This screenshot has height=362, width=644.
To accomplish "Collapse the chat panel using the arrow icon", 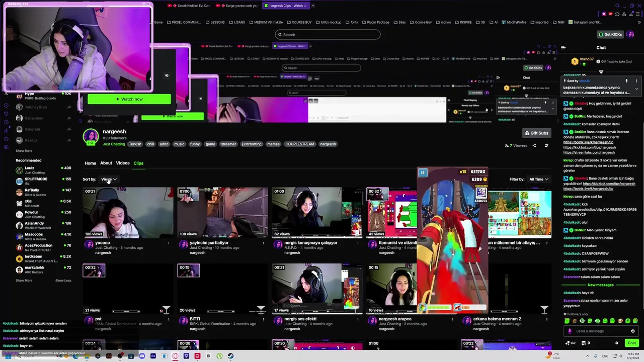I will [563, 48].
